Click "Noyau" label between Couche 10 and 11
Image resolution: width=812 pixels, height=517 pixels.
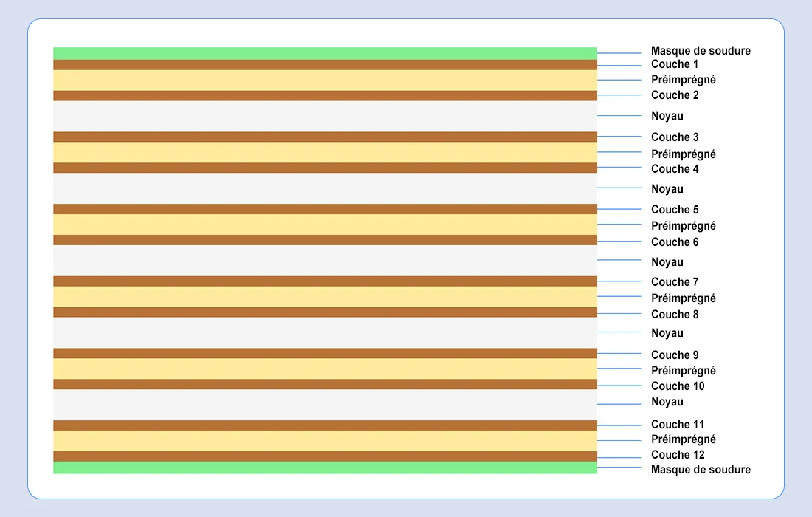[x=667, y=402]
